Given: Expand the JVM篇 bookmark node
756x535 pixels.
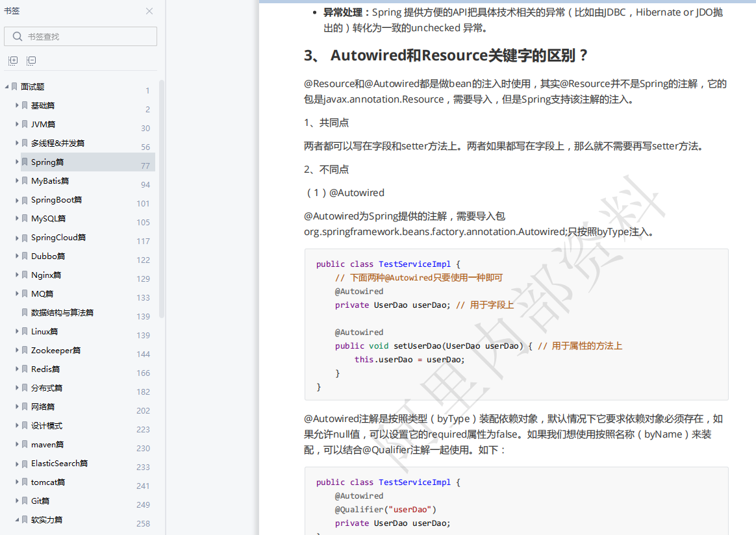Looking at the screenshot, I should (18, 124).
